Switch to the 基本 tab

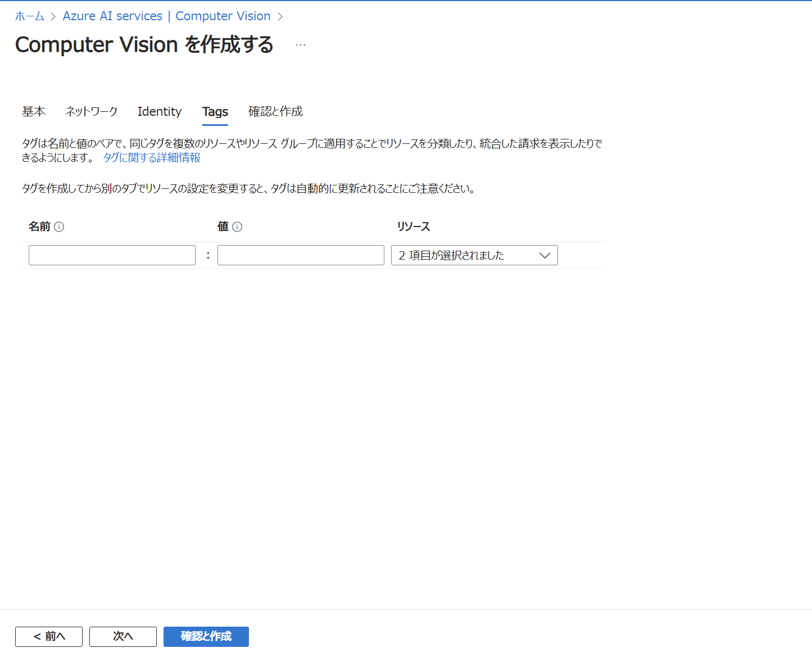[x=34, y=111]
